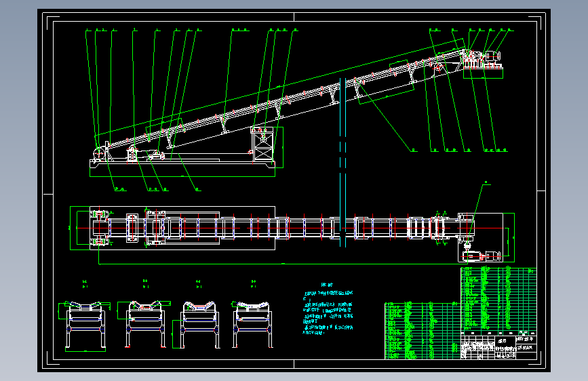
Task: Select the drive motor atop the inclined conveyor
Action: (x=493, y=57)
